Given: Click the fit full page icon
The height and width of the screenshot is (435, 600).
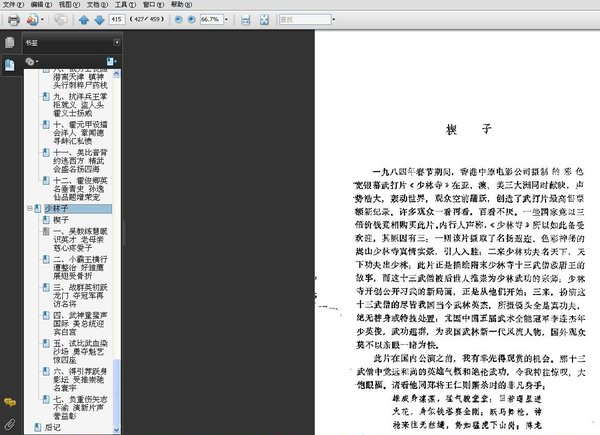Looking at the screenshot, I should point(264,20).
